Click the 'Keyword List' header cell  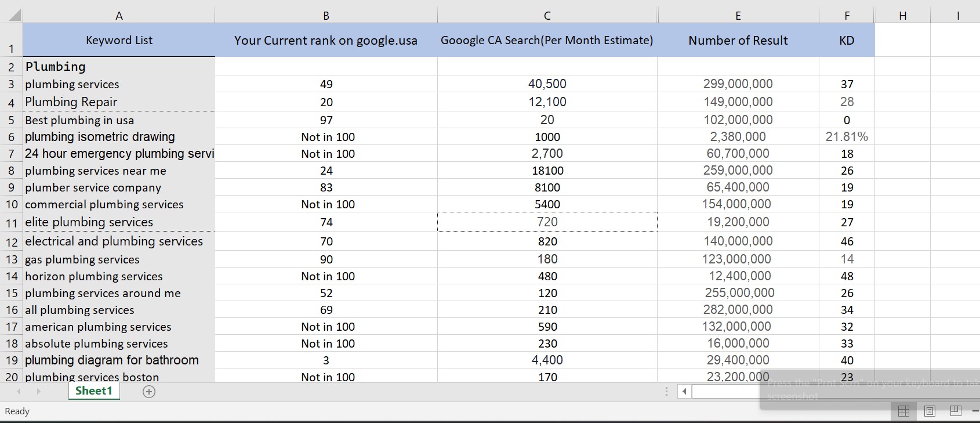pos(119,40)
